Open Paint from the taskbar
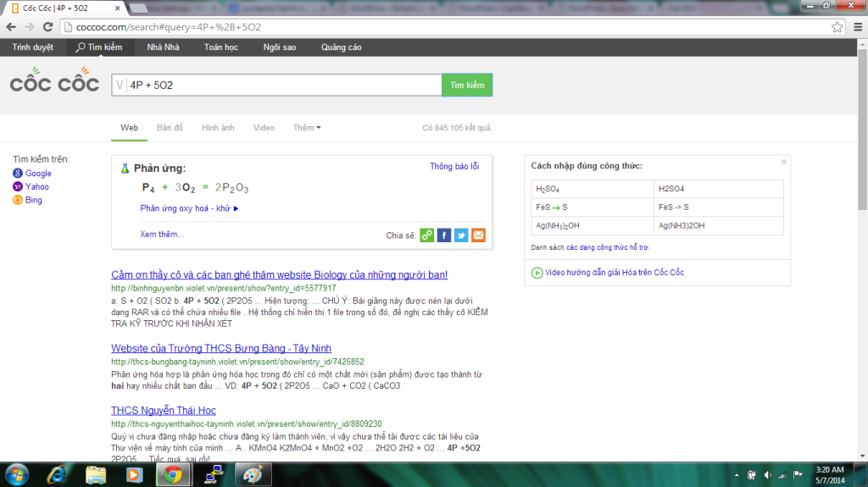Image resolution: width=868 pixels, height=487 pixels. [253, 475]
